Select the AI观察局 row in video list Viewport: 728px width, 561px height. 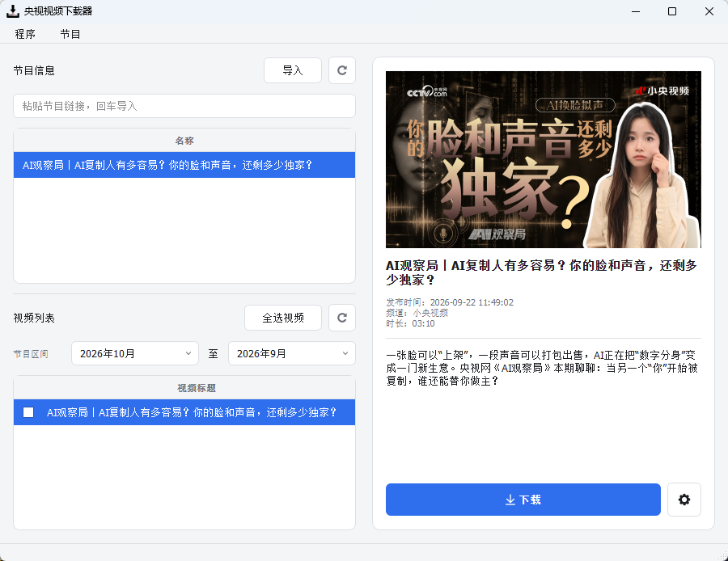(x=184, y=412)
